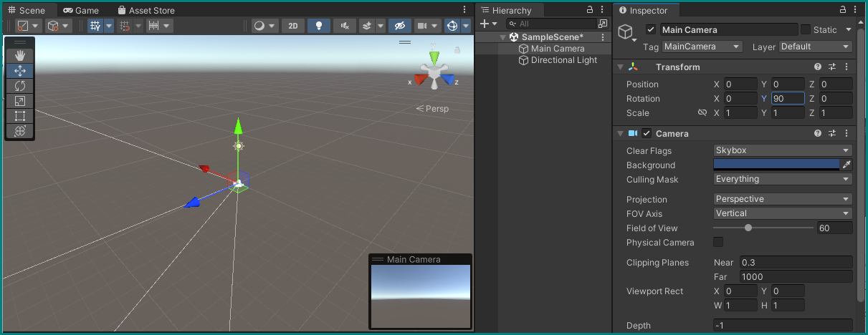Select the Hand (View) tool

tap(20, 56)
